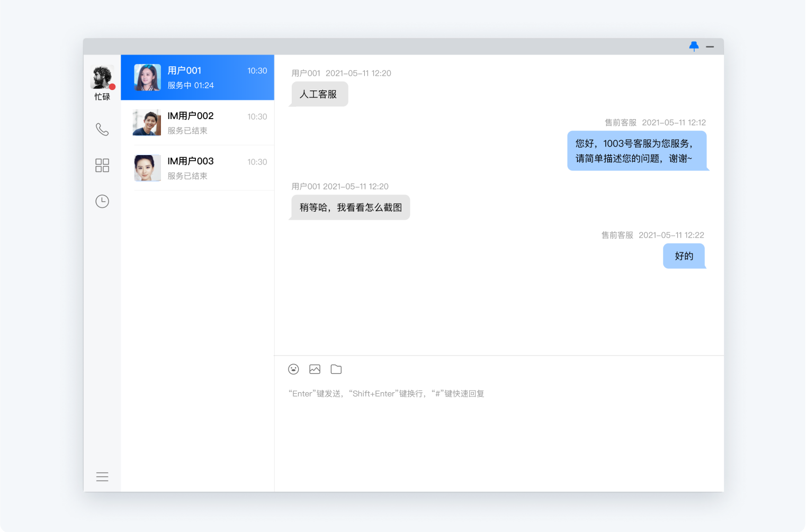Click 服务已结束 under IM用户002
This screenshot has width=807, height=532.
pyautogui.click(x=187, y=131)
